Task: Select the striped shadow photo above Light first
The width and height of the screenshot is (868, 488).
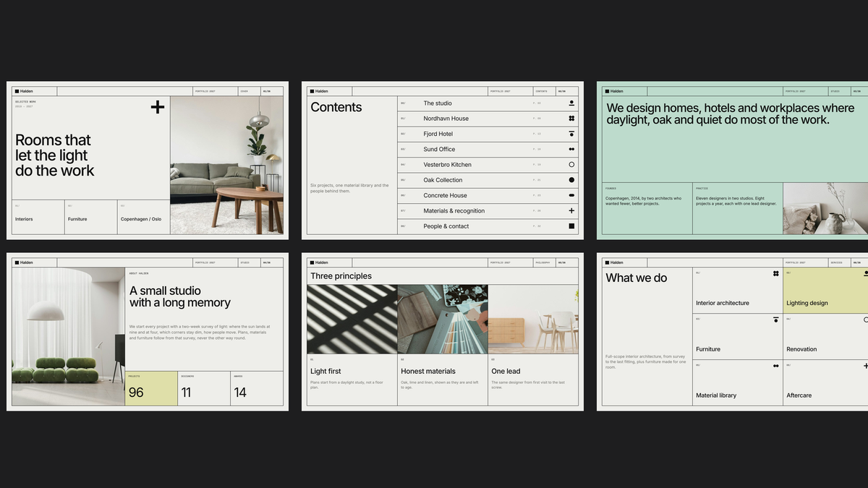Action: tap(352, 319)
